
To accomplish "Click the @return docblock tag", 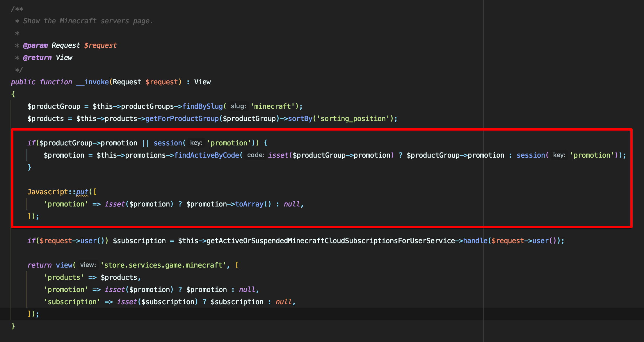I will pos(37,58).
